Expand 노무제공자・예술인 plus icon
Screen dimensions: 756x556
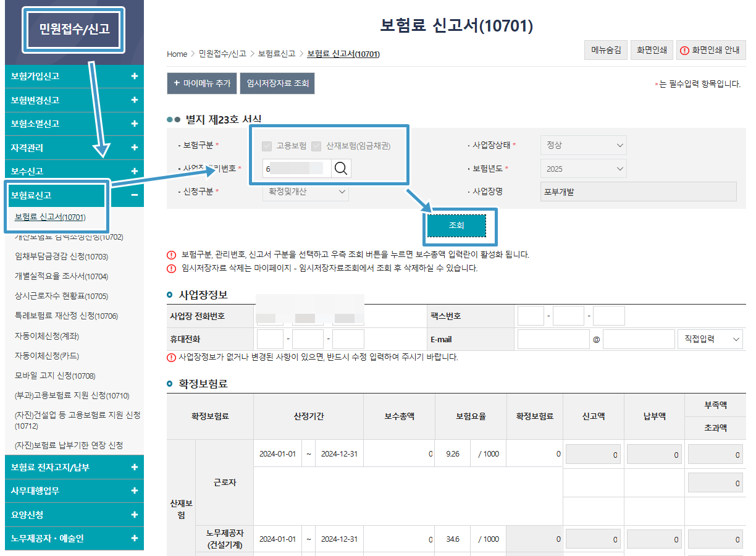tap(135, 538)
